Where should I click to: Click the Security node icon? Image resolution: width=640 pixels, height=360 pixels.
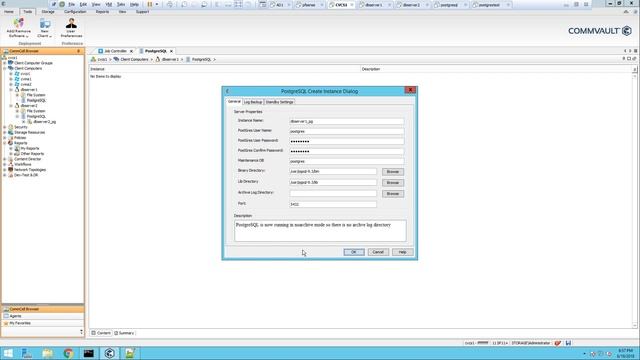(x=11, y=127)
